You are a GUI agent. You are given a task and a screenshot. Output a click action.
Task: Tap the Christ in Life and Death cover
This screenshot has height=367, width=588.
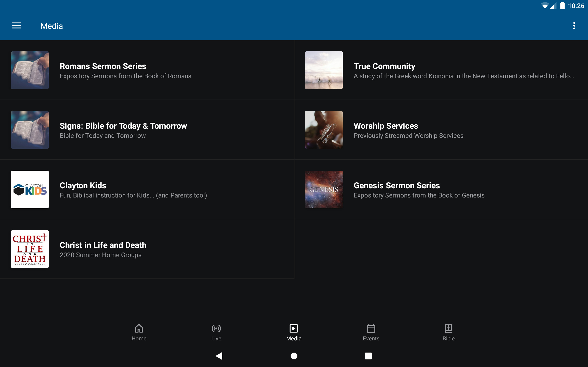[x=30, y=249]
